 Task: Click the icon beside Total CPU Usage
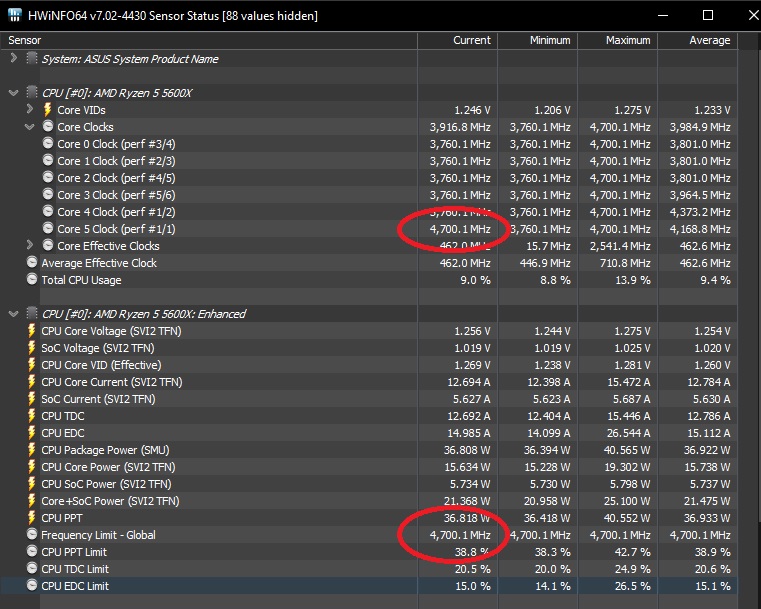pyautogui.click(x=32, y=280)
